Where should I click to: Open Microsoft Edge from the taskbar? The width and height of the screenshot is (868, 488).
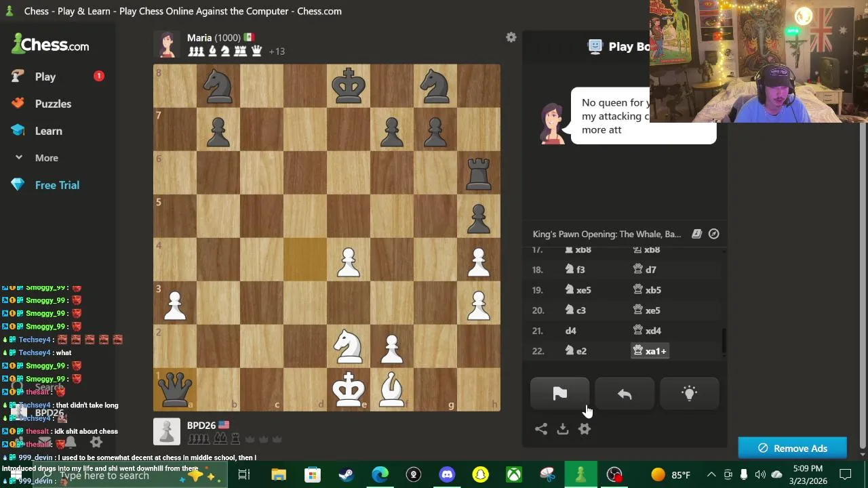(380, 474)
